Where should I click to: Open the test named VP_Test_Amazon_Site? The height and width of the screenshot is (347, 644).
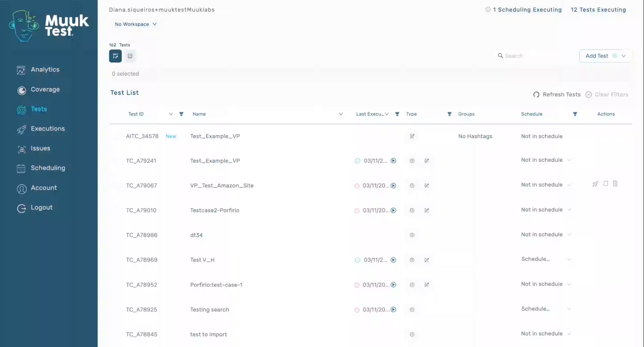[222, 186]
